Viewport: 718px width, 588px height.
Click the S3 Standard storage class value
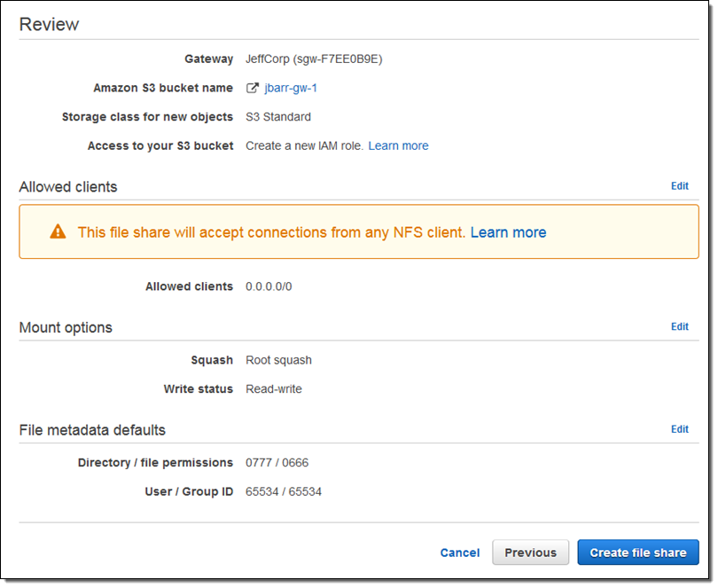tap(277, 117)
